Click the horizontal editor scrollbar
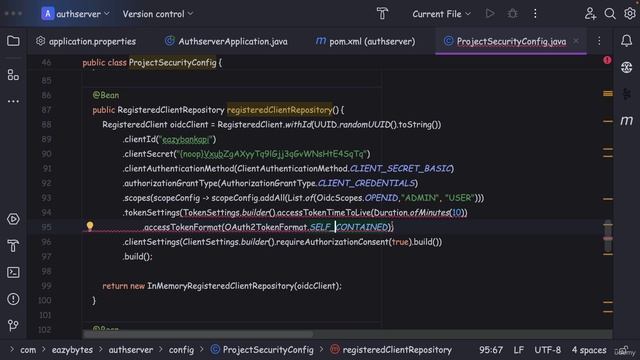Screen dimensions: 640x360 coord(198,334)
